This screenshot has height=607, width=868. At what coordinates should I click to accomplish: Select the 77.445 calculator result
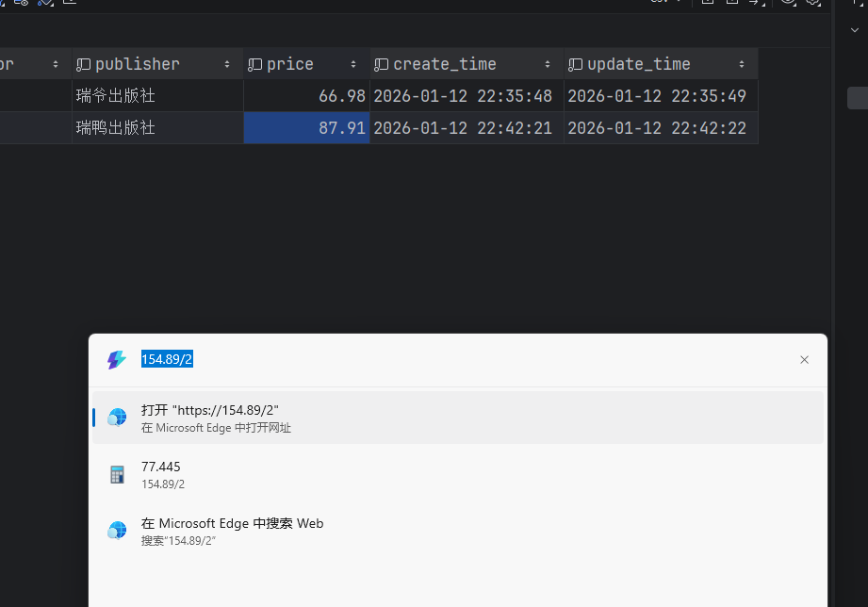click(x=458, y=475)
